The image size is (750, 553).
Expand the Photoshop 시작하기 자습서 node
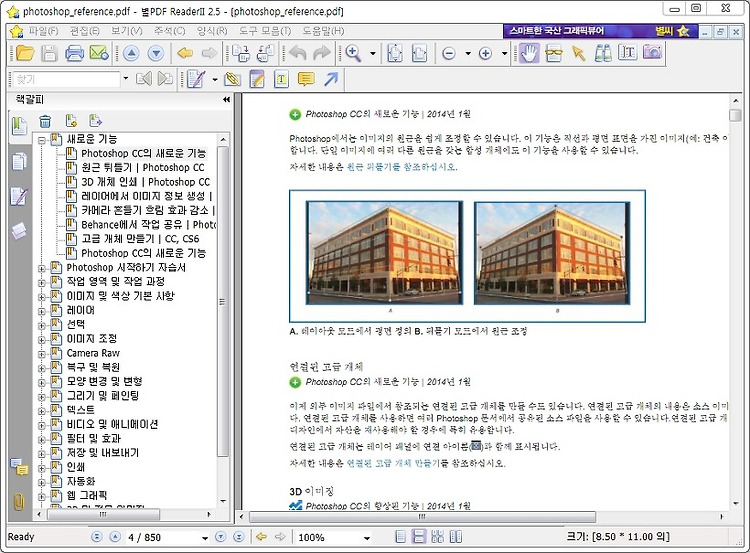[x=42, y=268]
